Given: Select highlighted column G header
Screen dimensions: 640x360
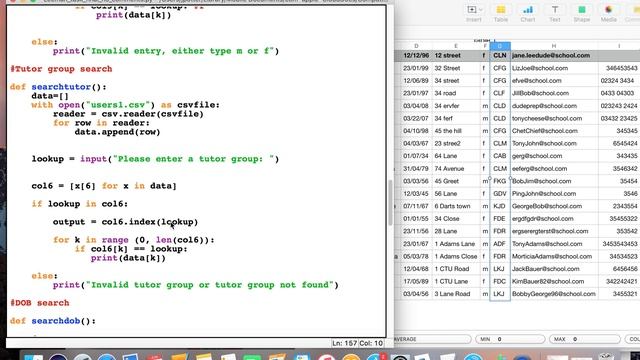Looking at the screenshot, I should coord(500,46).
